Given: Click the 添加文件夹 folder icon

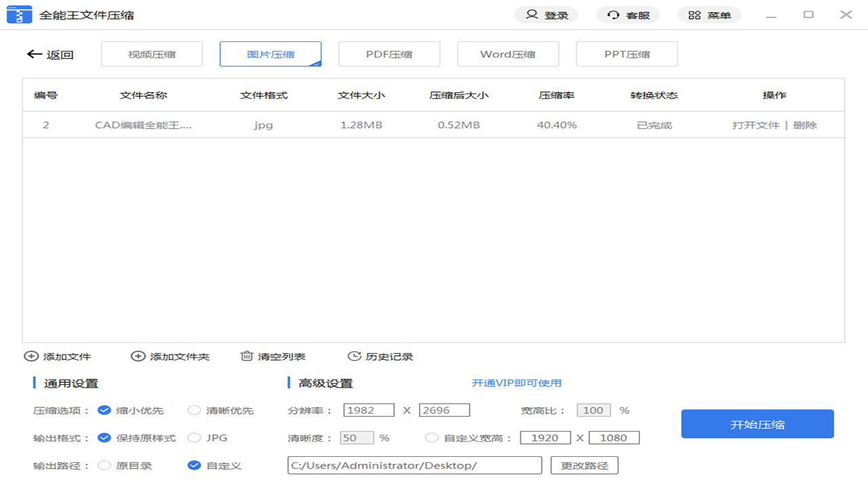Looking at the screenshot, I should click(138, 356).
